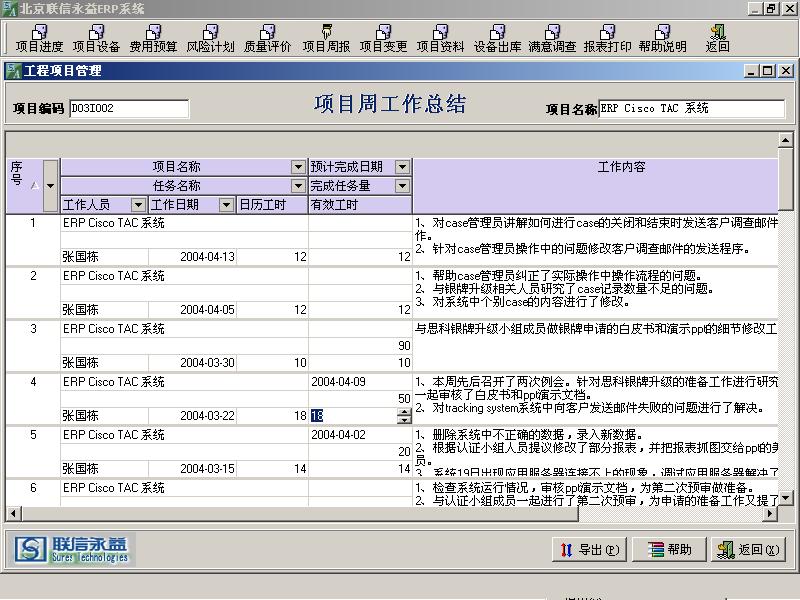
Task: Click the highlighted 有效工时 value 18
Action: coord(317,416)
